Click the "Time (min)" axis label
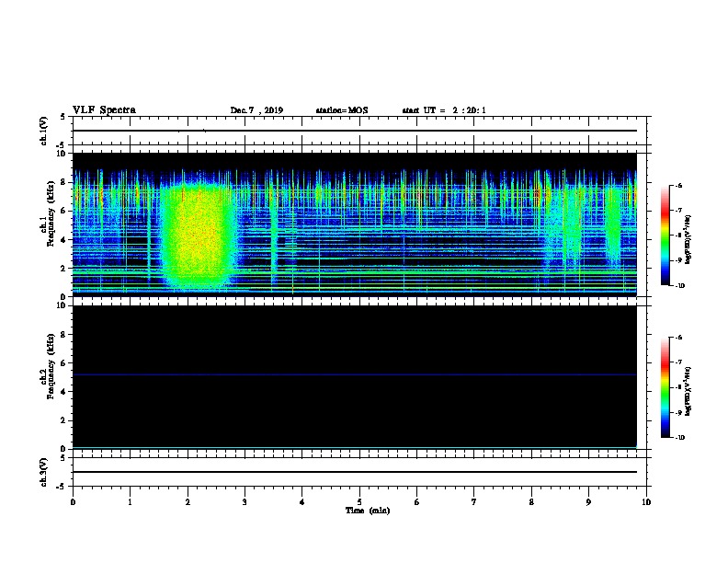Screen dimensions: 728x563 [368, 511]
